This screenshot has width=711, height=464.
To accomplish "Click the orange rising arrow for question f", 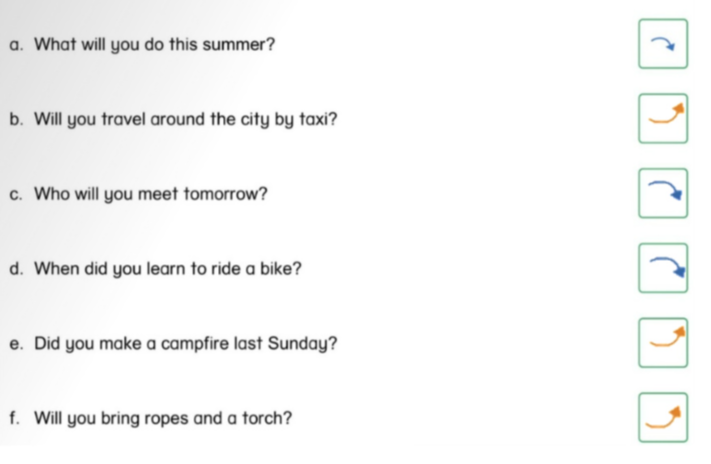I will [663, 417].
